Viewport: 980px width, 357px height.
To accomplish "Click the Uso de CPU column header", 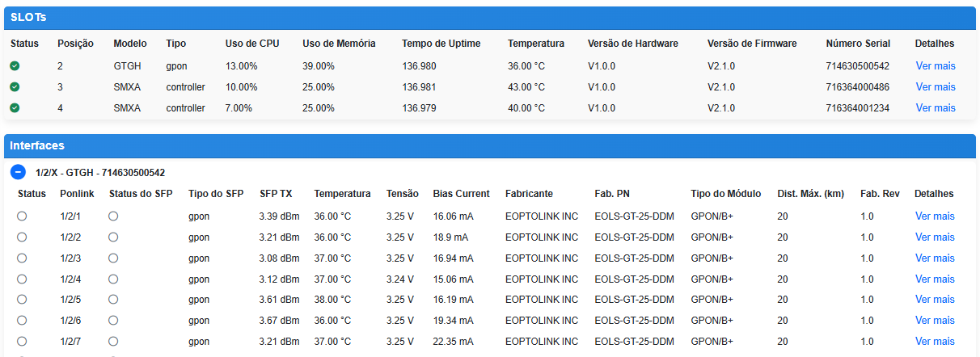I will click(251, 44).
